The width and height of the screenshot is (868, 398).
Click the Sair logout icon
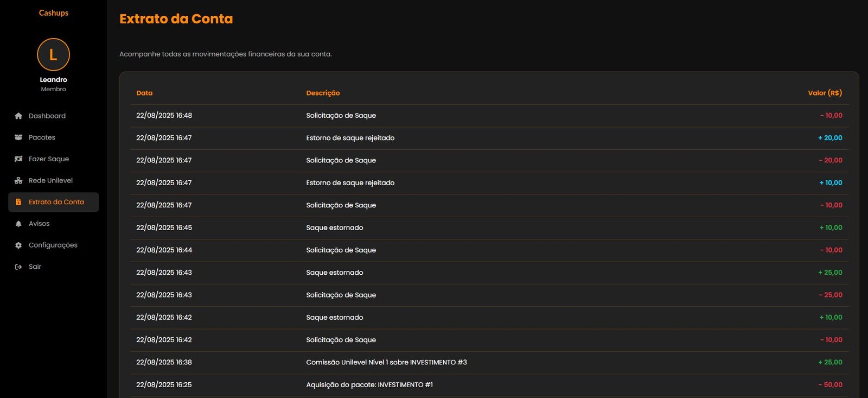point(18,267)
